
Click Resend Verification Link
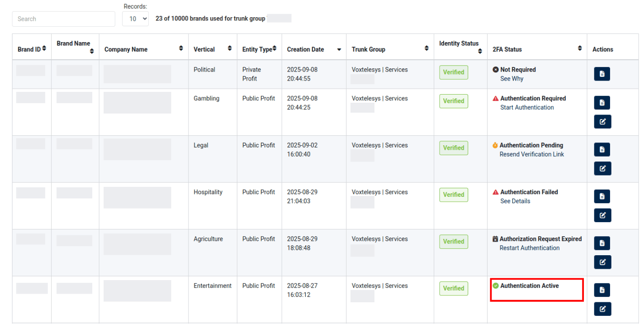[531, 154]
